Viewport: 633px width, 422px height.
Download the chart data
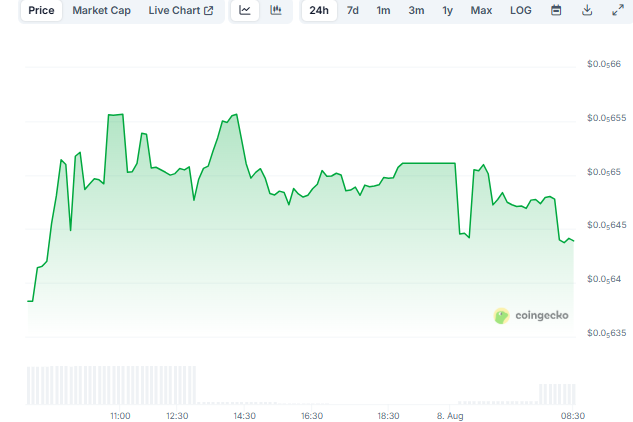(587, 10)
